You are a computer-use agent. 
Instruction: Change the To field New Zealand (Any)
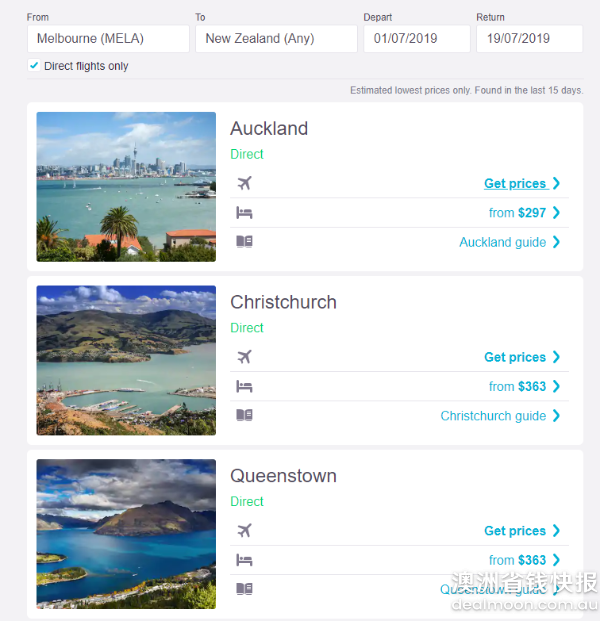pyautogui.click(x=275, y=39)
